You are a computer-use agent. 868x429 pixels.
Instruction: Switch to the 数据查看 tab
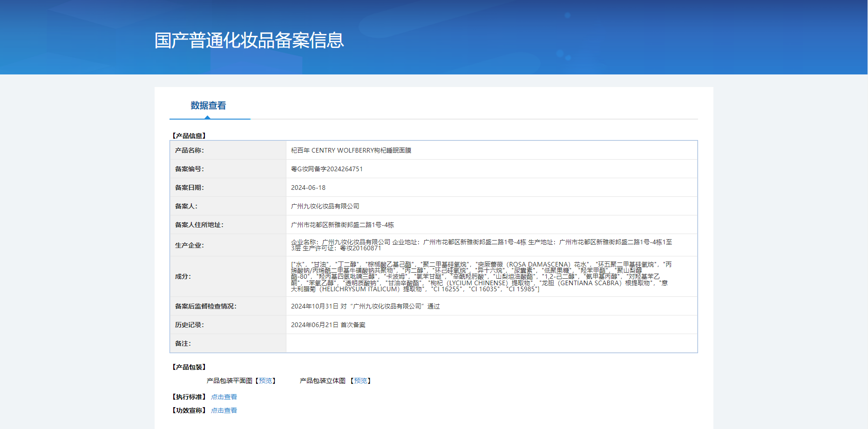click(x=208, y=106)
